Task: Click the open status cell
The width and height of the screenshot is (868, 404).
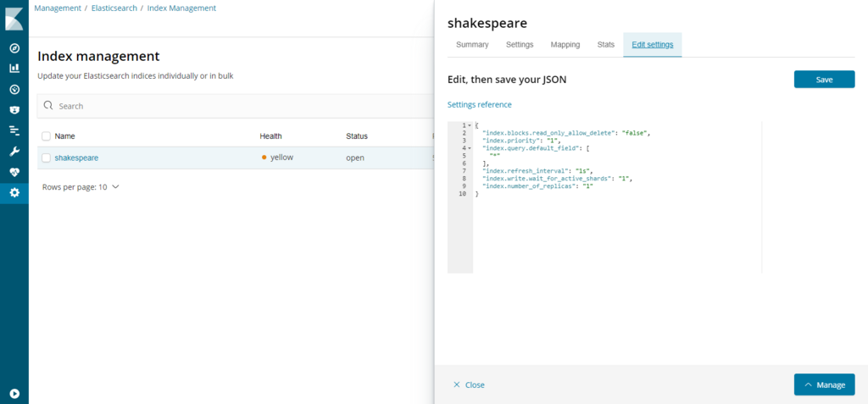Action: point(355,158)
